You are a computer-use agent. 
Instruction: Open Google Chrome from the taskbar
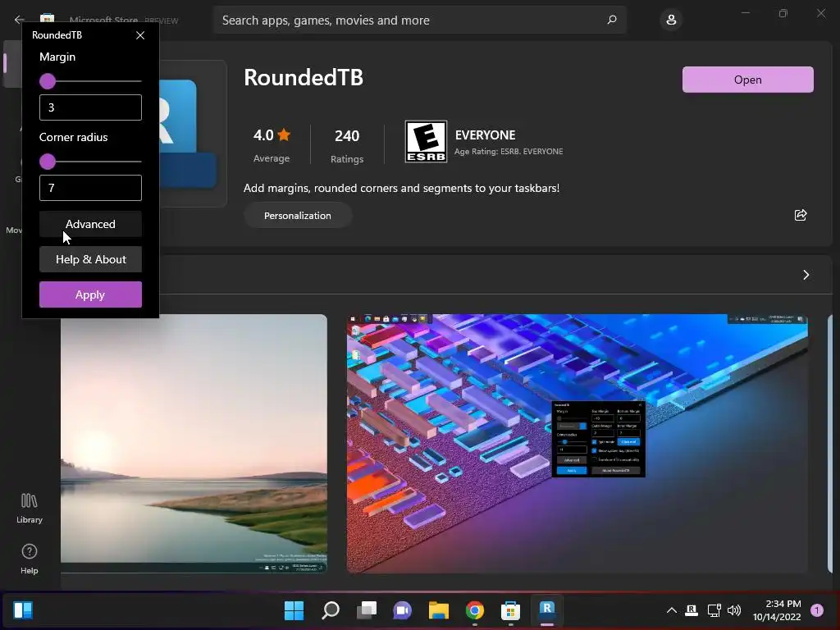click(x=475, y=610)
